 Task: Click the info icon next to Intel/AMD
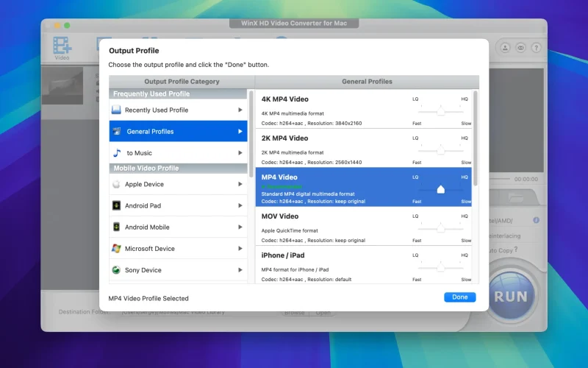537,220
